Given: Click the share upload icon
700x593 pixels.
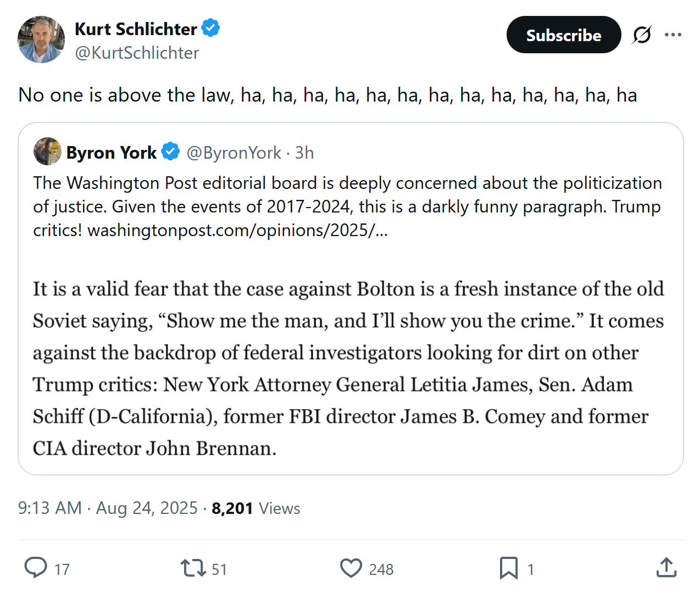Looking at the screenshot, I should click(666, 568).
